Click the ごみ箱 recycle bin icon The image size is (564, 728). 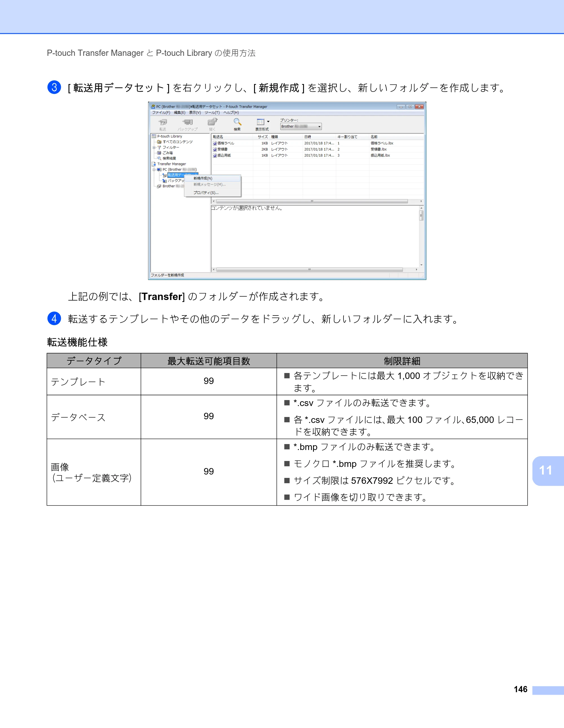click(x=159, y=153)
